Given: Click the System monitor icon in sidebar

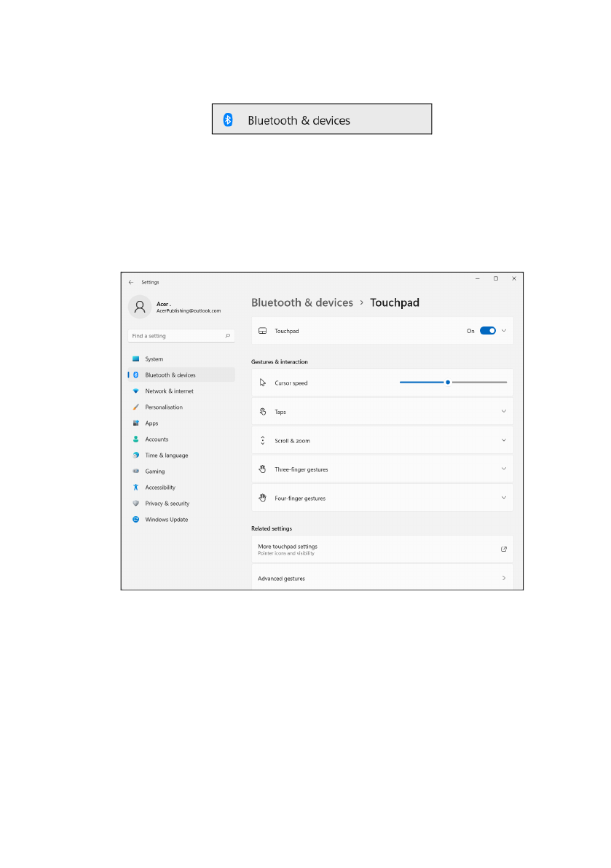Looking at the screenshot, I should pos(135,359).
